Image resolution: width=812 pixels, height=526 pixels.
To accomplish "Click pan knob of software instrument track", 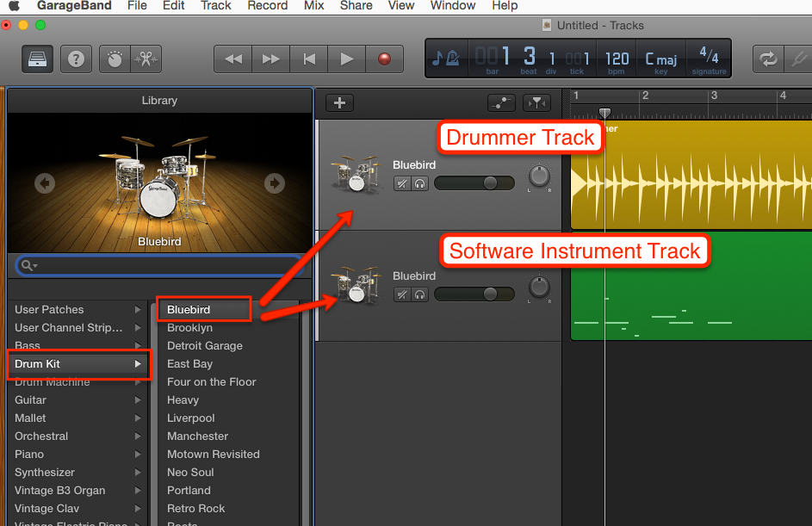I will [539, 288].
